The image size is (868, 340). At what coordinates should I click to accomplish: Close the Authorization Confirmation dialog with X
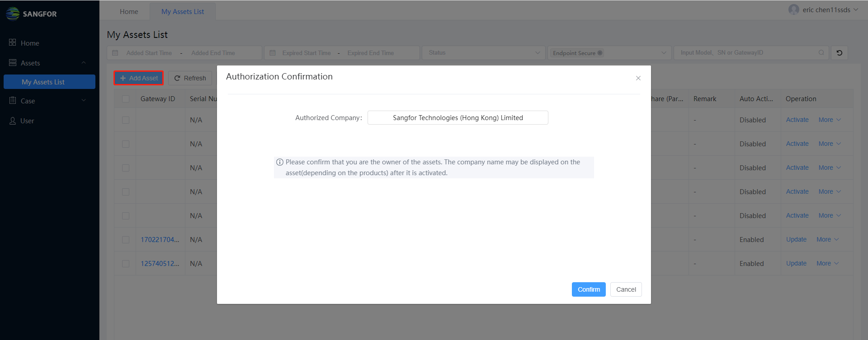(x=638, y=78)
